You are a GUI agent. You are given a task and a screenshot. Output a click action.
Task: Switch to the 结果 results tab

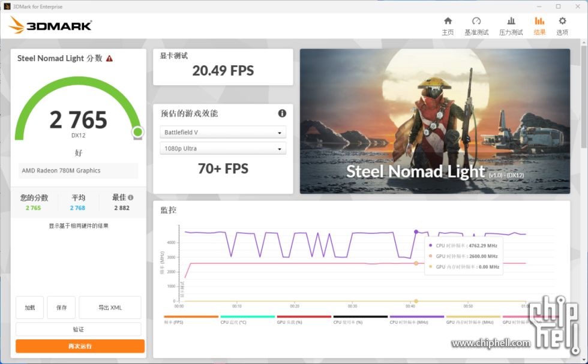[539, 25]
